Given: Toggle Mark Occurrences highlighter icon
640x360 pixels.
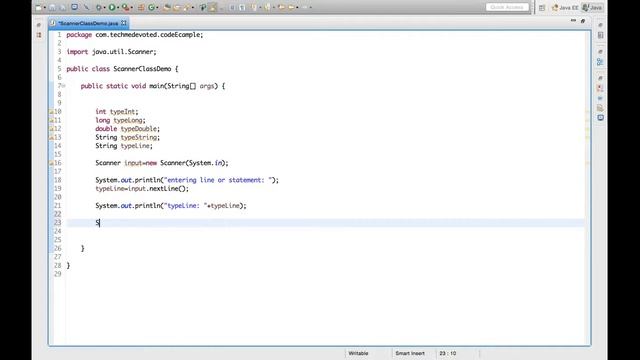Looking at the screenshot, I should click(212, 7).
